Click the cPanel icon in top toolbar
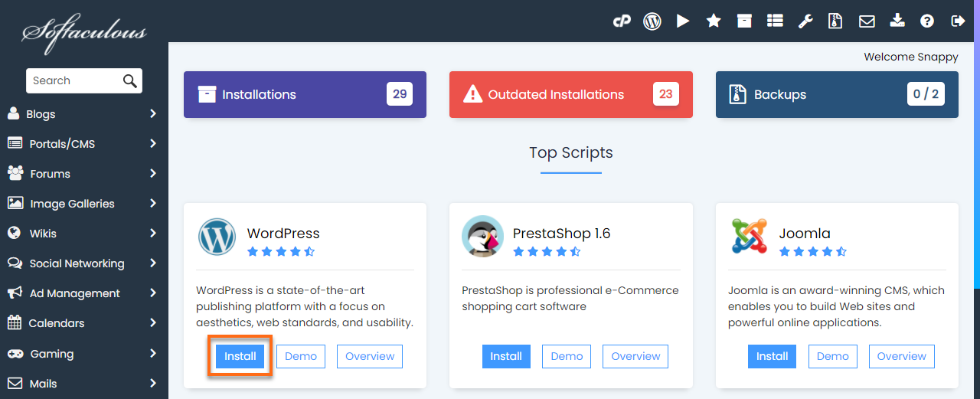 pos(621,21)
